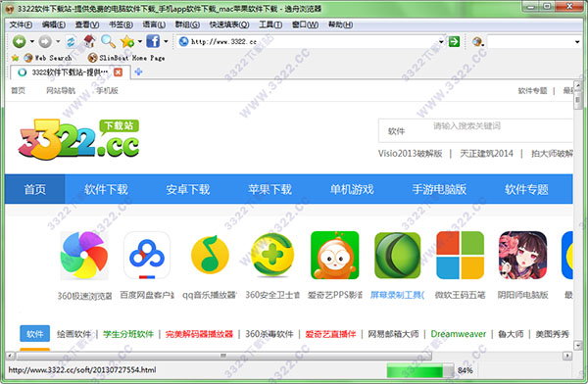Go to 软件下载 in nav bar
Screen dimensions: 588x384
tap(106, 189)
